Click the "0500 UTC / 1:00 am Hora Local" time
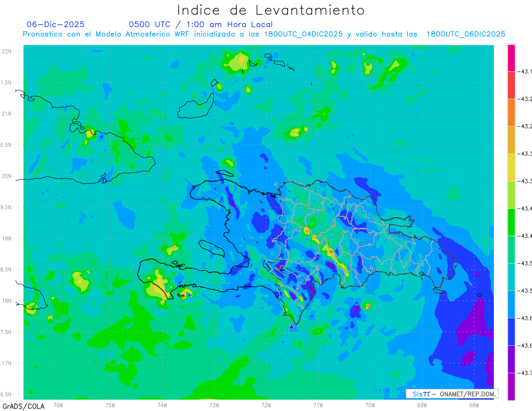 (x=201, y=24)
